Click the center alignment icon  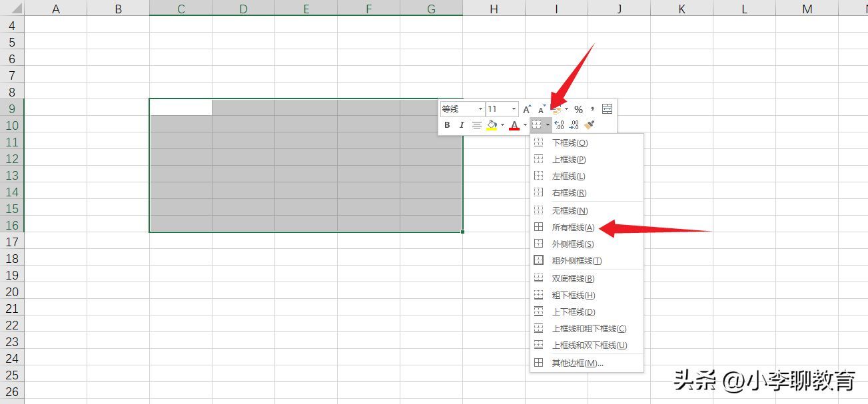[x=477, y=124]
